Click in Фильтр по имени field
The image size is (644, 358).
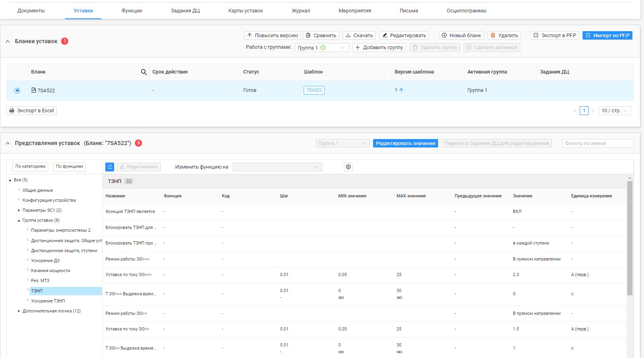598,143
